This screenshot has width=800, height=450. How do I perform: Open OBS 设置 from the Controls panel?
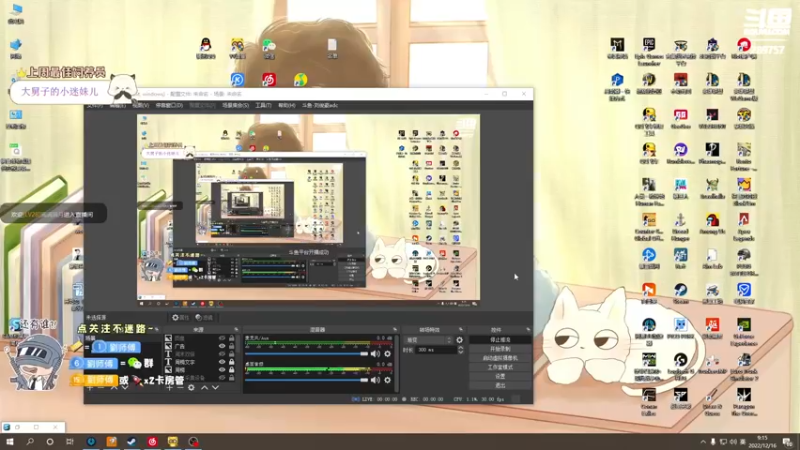[x=500, y=377]
